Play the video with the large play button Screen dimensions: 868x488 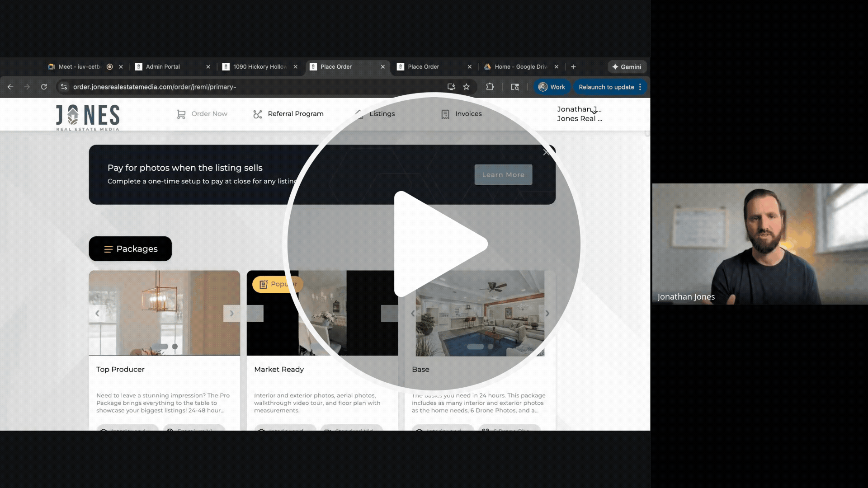(x=434, y=244)
